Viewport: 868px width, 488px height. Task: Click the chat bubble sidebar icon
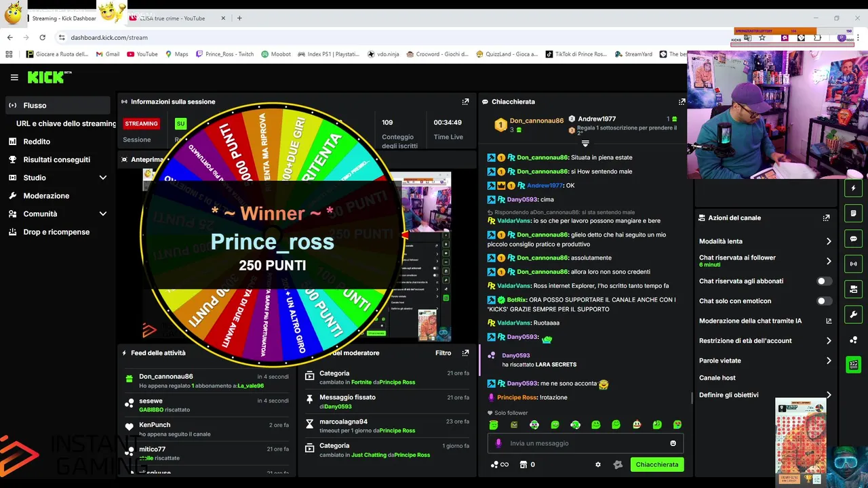pos(853,239)
